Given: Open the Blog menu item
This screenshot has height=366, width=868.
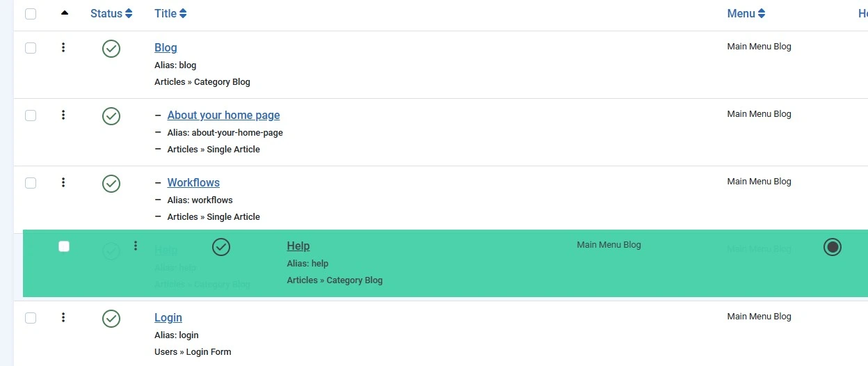Looking at the screenshot, I should (x=166, y=47).
